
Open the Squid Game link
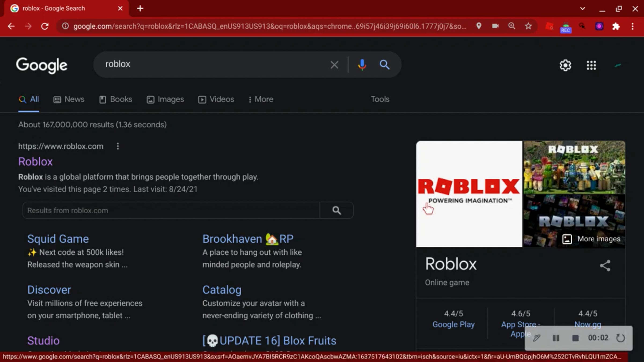58,239
